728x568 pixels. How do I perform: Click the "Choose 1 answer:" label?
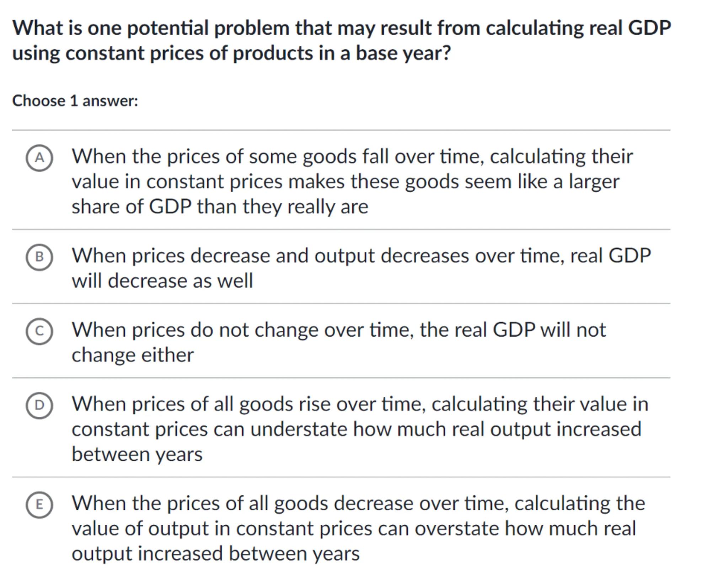[x=75, y=101]
